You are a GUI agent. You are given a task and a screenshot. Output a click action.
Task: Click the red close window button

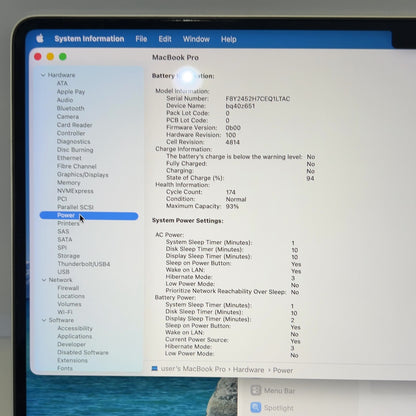(38, 57)
